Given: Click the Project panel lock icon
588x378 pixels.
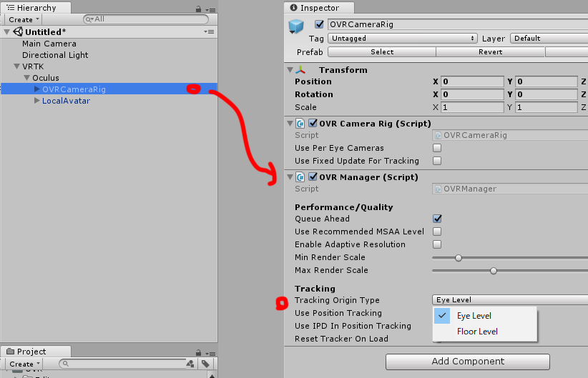Looking at the screenshot, I should (x=198, y=353).
